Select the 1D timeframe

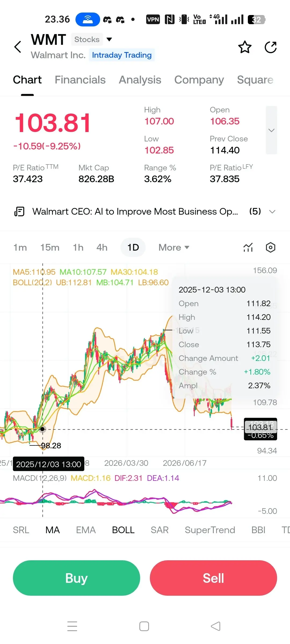pos(133,247)
